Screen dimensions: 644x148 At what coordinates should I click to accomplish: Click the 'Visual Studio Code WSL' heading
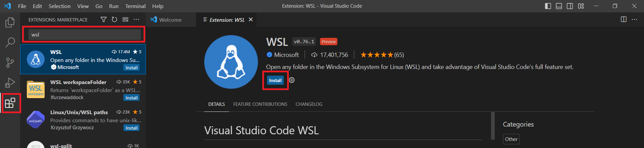point(262,130)
